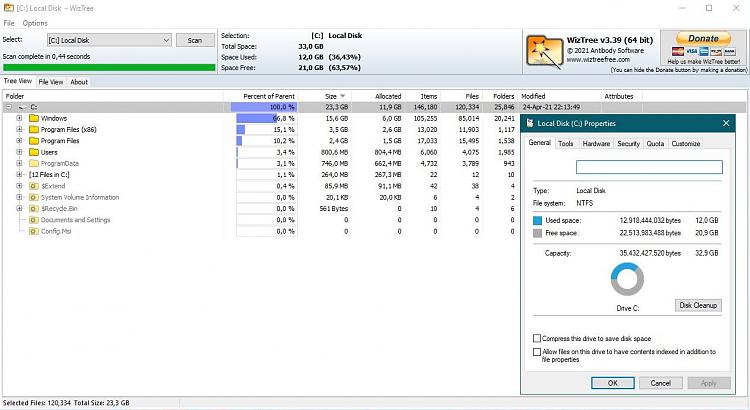Click the WizTree wizard logo image
Viewport: 750px width, 410px height.
tap(544, 51)
